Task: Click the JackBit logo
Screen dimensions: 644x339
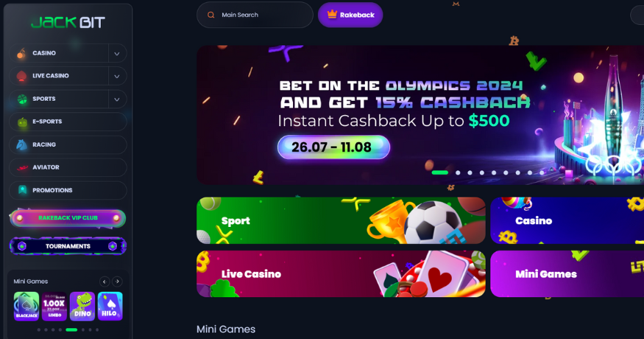Action: point(68,22)
